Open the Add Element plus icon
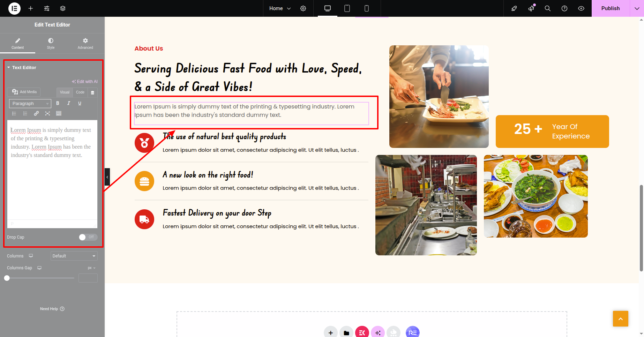The image size is (644, 337). tap(31, 8)
